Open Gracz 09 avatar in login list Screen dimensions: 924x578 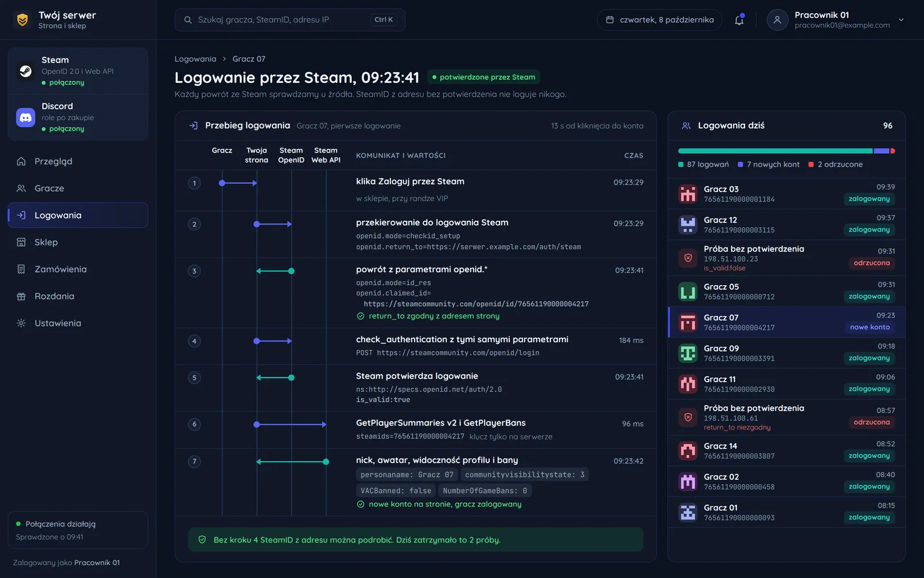[688, 353]
